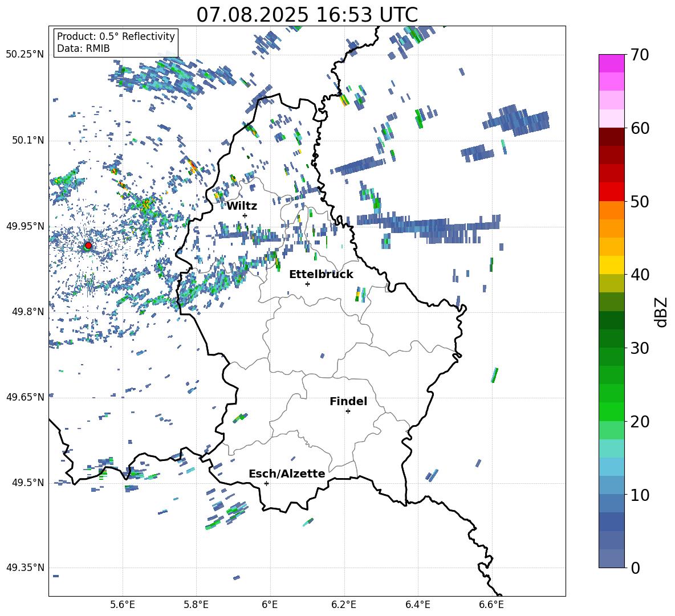Click the 40 value on colorbar
Viewport: 675px width, 616px height.
coord(640,275)
